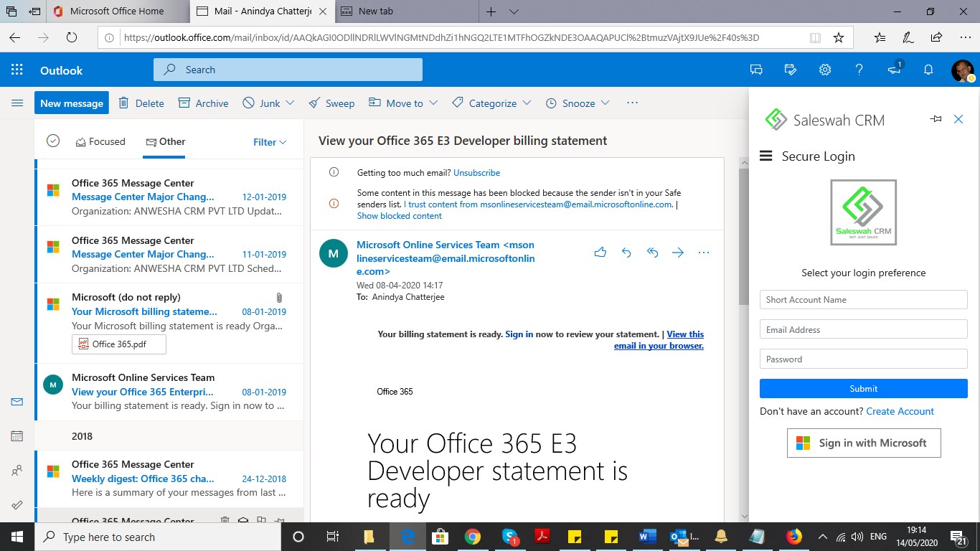Click Submit button in Saleswah login
The image size is (980, 551).
(x=864, y=388)
